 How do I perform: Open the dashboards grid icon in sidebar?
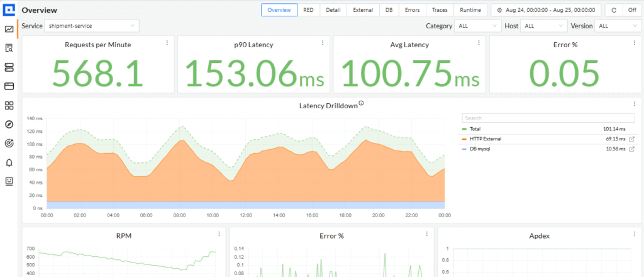coord(9,106)
